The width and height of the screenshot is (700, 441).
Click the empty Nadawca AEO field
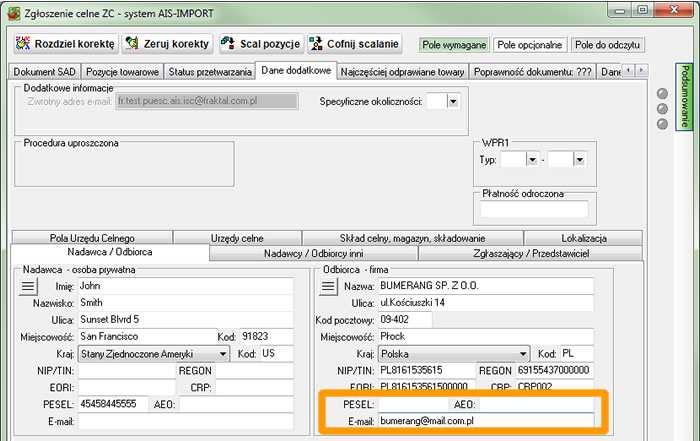236,404
